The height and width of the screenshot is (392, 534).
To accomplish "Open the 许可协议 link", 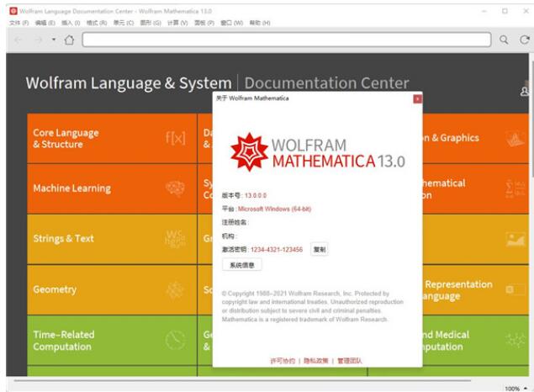I will pos(283,361).
